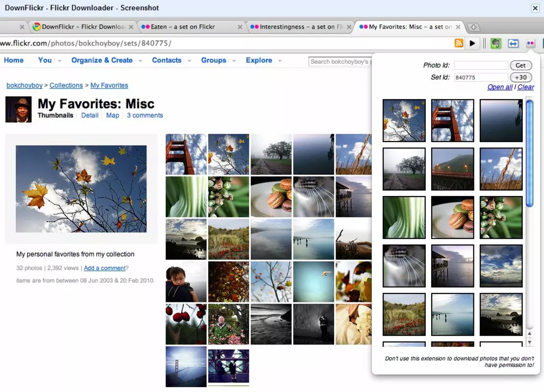Open child portrait thumbnail in set grid
Image resolution: width=544 pixels, height=392 pixels.
tap(186, 282)
